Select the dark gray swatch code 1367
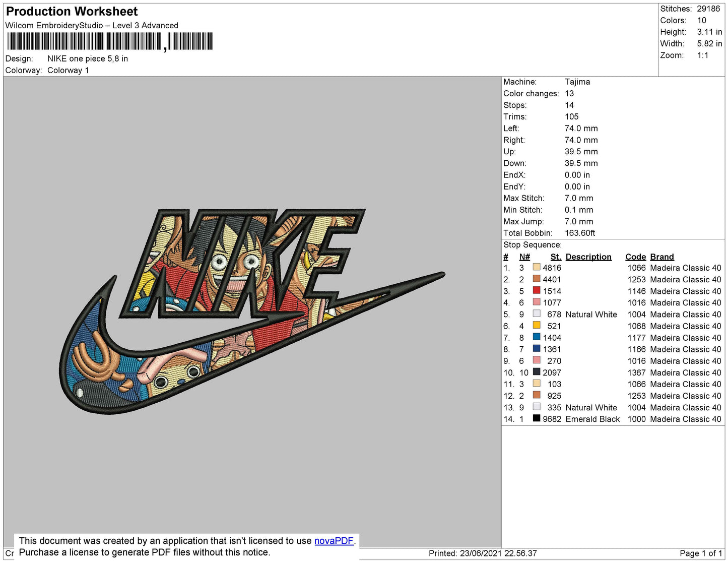 pos(537,372)
